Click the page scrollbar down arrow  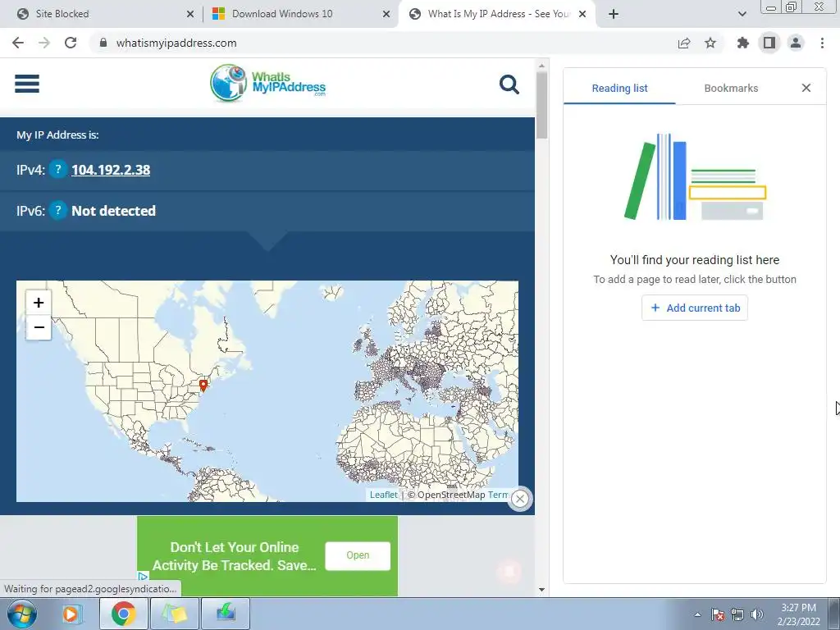coord(541,590)
